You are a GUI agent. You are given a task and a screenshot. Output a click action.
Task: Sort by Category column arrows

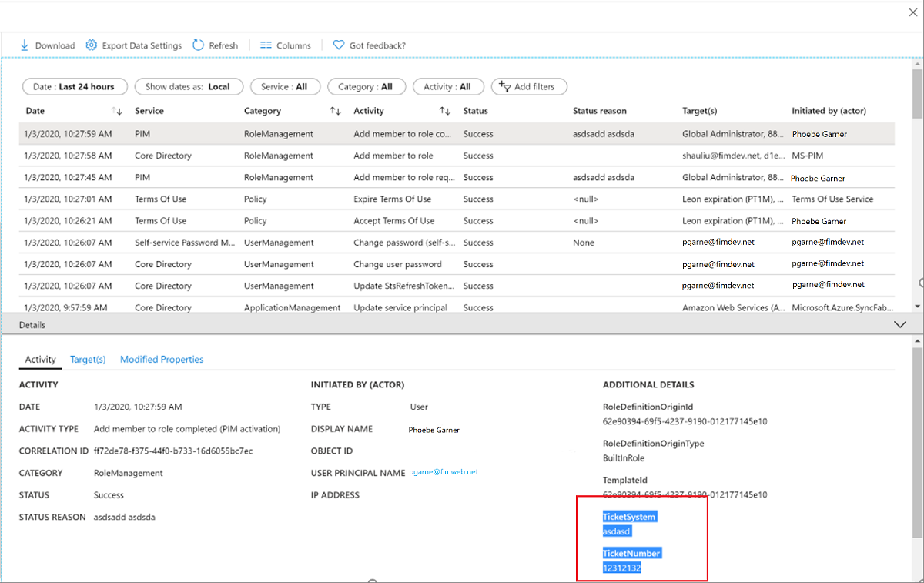335,111
